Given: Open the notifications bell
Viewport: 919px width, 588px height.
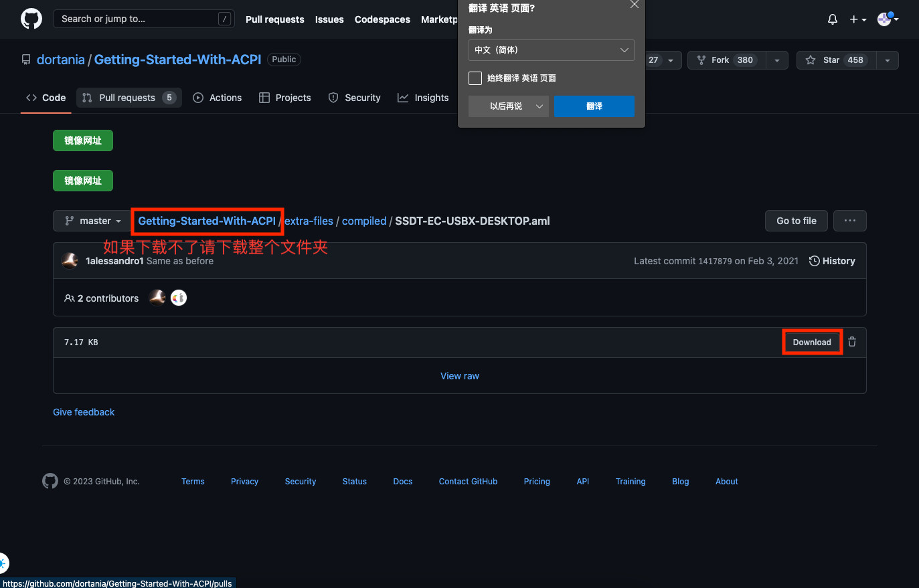Looking at the screenshot, I should 833,19.
